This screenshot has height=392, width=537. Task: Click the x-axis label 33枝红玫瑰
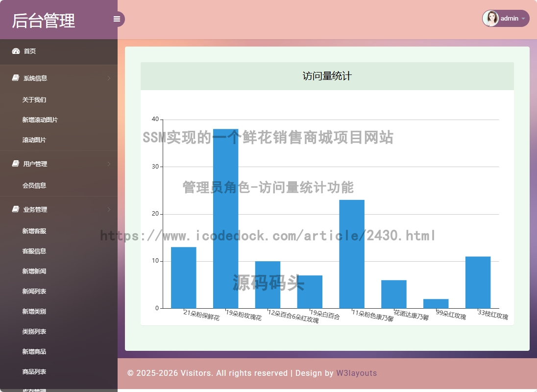(x=493, y=314)
